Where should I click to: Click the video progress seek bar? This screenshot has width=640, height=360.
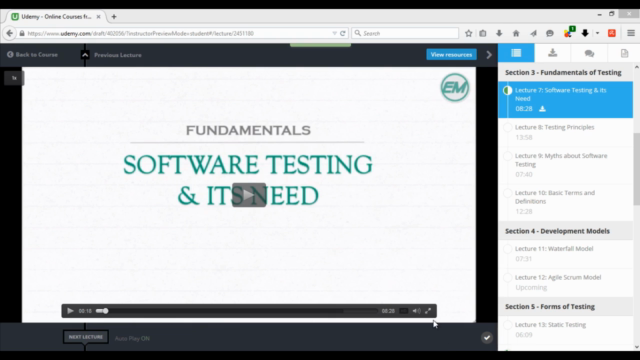pos(237,311)
